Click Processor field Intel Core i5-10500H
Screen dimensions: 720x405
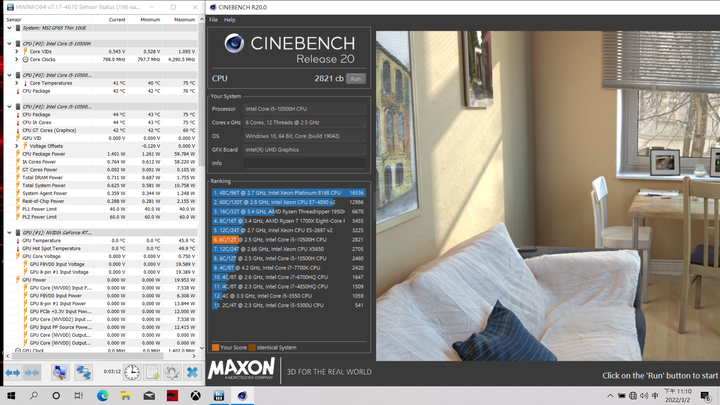coord(304,109)
